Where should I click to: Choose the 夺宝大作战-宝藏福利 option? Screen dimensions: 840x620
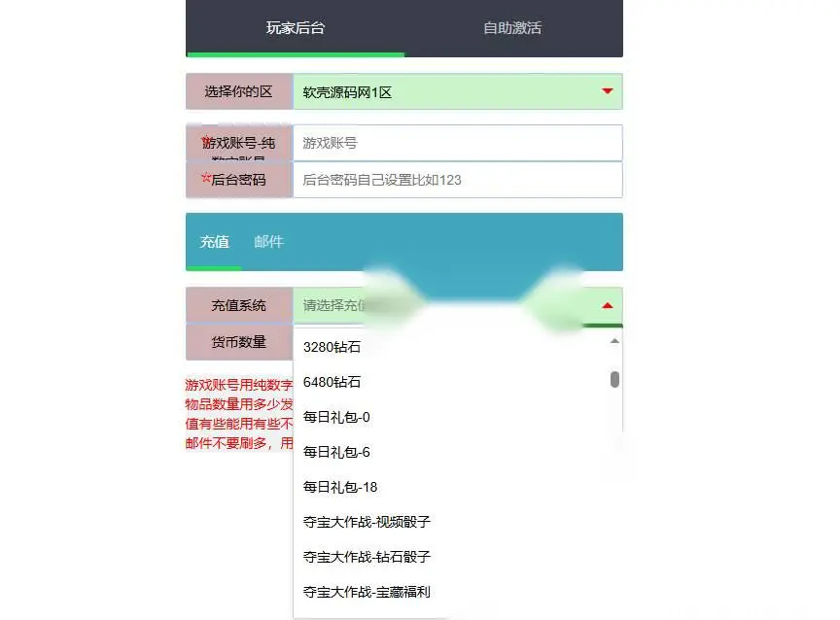pos(458,592)
